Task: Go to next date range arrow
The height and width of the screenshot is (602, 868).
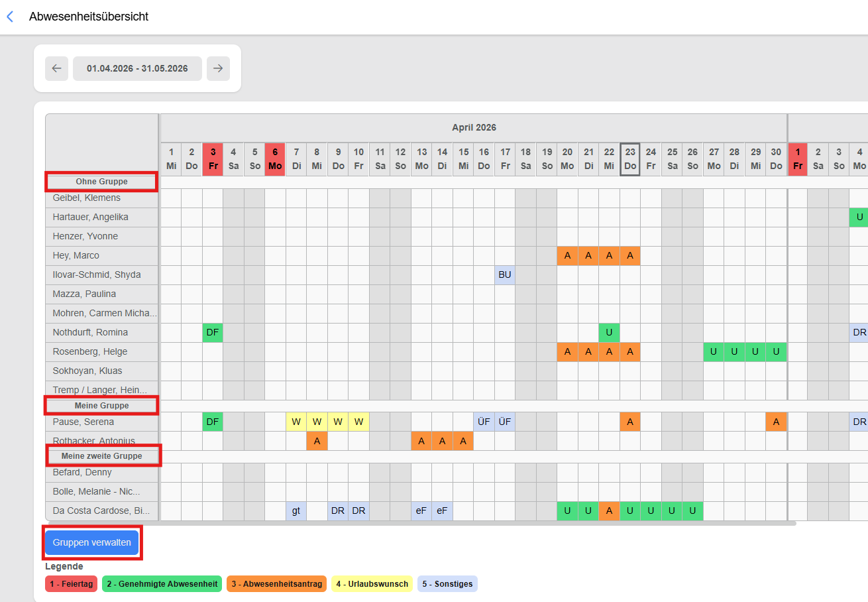Action: click(218, 68)
